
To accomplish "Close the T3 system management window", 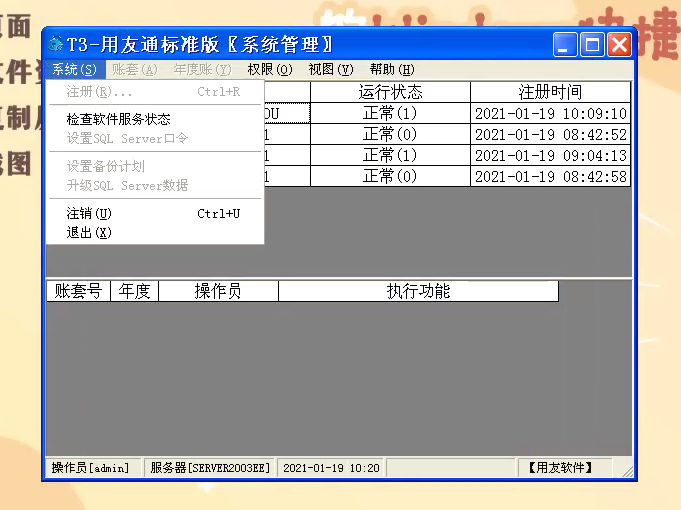I will coord(619,44).
